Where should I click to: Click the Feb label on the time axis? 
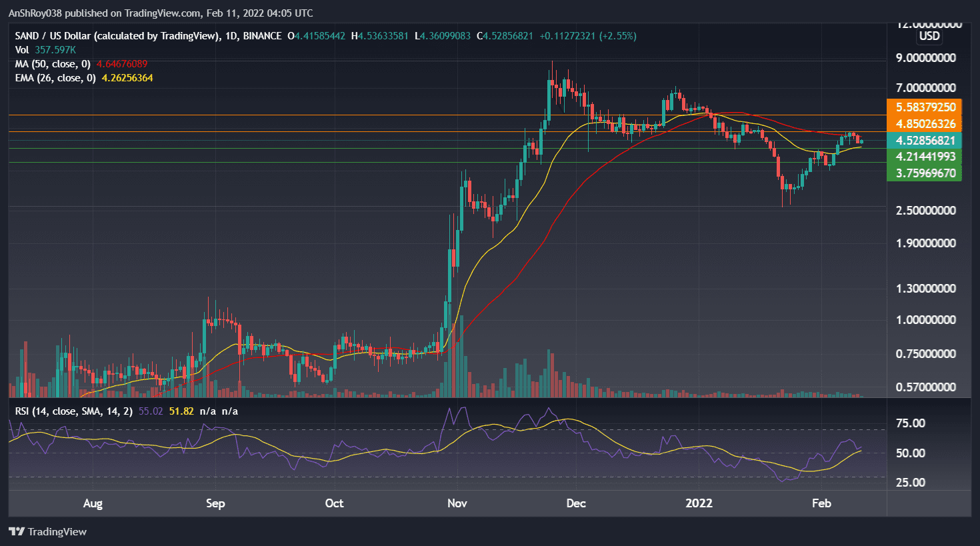[821, 504]
